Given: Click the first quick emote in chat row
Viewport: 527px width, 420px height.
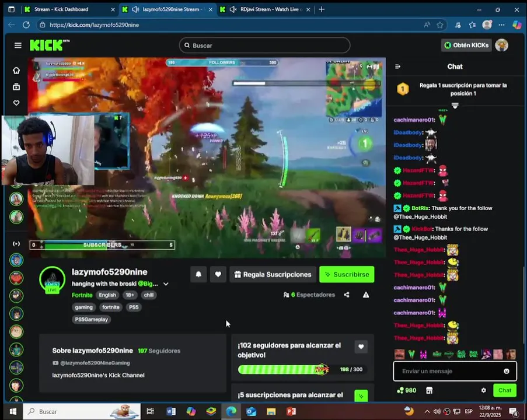Looking at the screenshot, I should 399,354.
